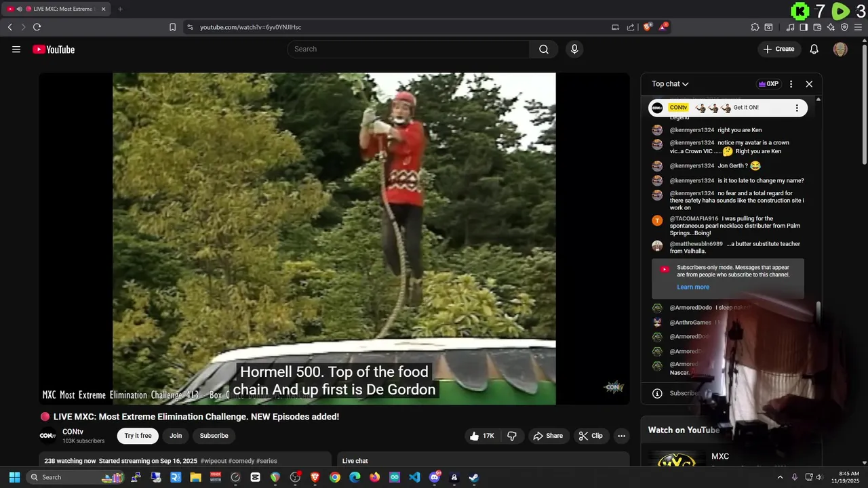The height and width of the screenshot is (488, 868).
Task: Click the taskbar Search box
Action: (x=77, y=477)
